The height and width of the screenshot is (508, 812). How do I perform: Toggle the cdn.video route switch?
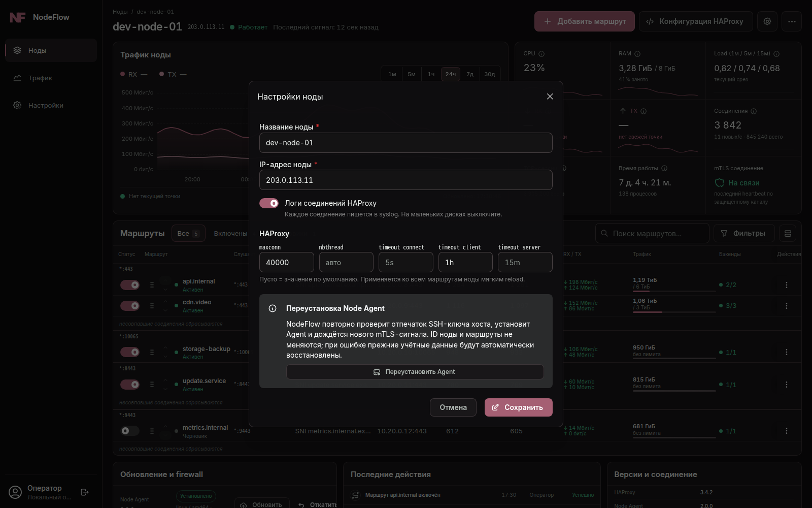(x=130, y=306)
